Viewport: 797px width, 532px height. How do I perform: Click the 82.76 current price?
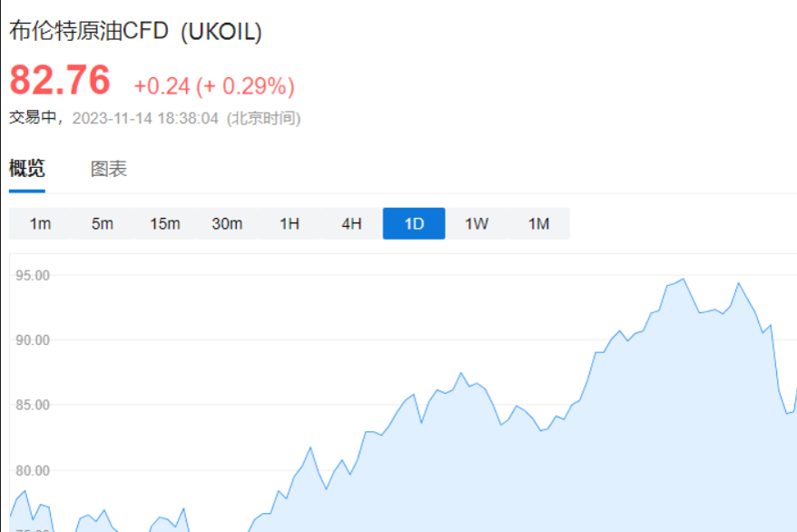click(60, 80)
